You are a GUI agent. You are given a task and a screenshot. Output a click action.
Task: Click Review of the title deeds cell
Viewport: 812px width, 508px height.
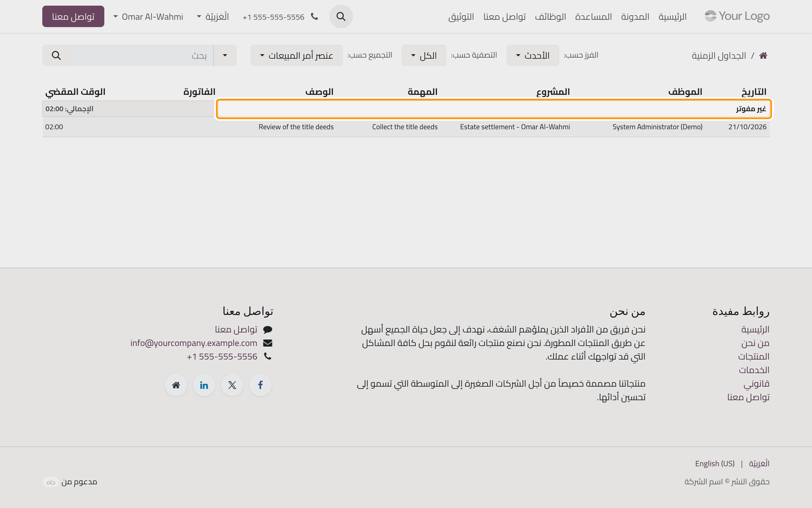coord(296,127)
